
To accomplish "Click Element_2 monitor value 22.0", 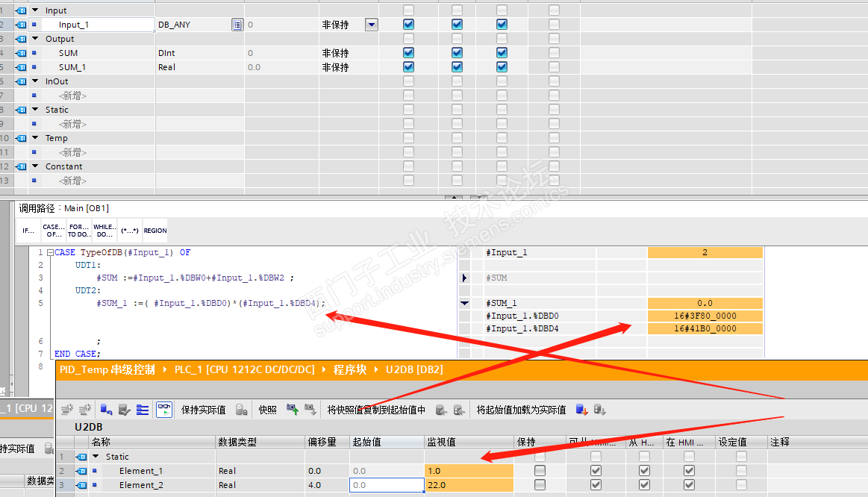I will point(469,485).
